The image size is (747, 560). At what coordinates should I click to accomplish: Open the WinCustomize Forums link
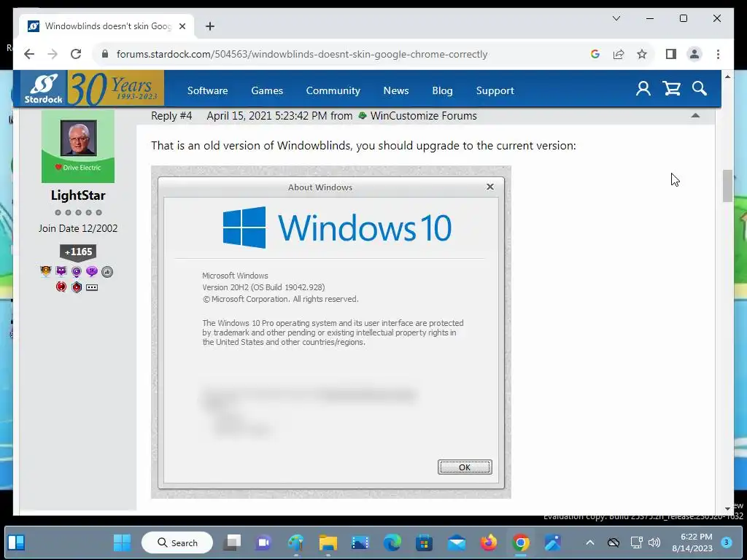tap(424, 116)
